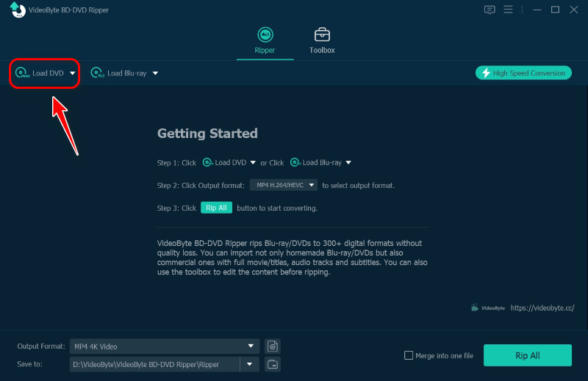The height and width of the screenshot is (381, 588).
Task: Click the Load Blu-ray disc icon
Action: 96,73
